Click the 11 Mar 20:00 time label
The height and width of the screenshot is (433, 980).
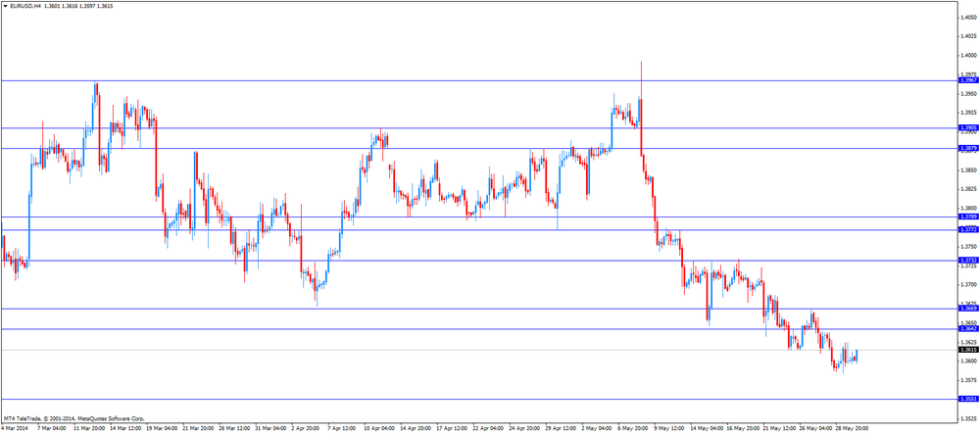(x=89, y=429)
